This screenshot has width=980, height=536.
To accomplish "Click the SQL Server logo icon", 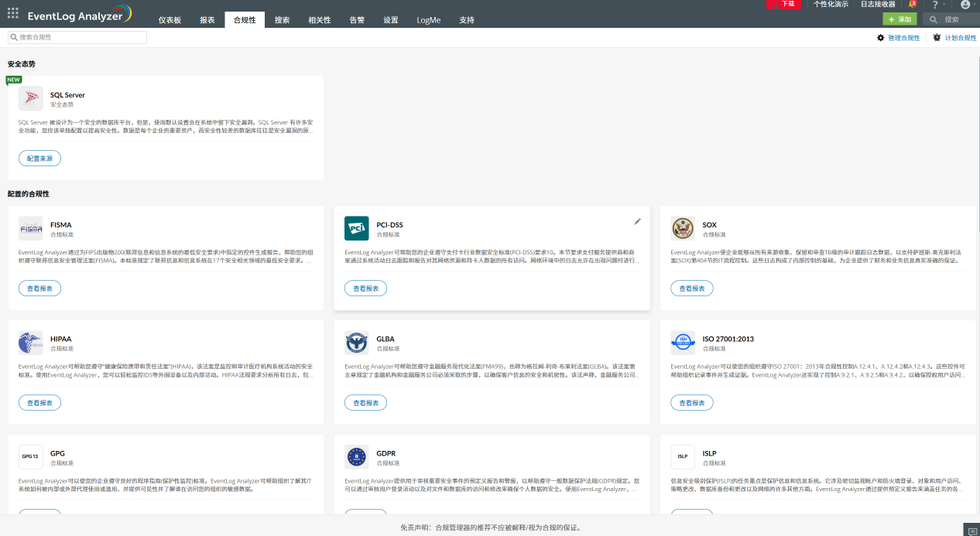I will (x=31, y=99).
